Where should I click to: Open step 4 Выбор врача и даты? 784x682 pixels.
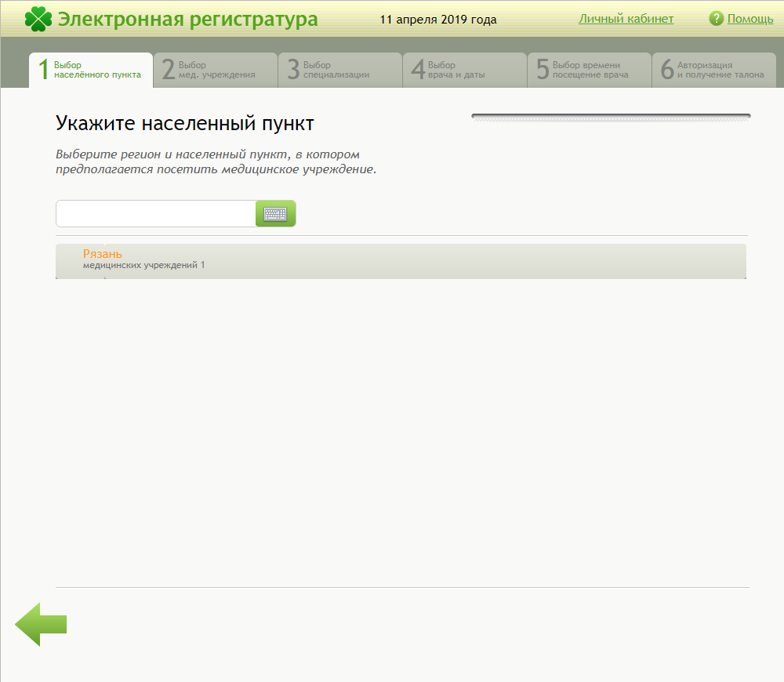click(x=465, y=70)
